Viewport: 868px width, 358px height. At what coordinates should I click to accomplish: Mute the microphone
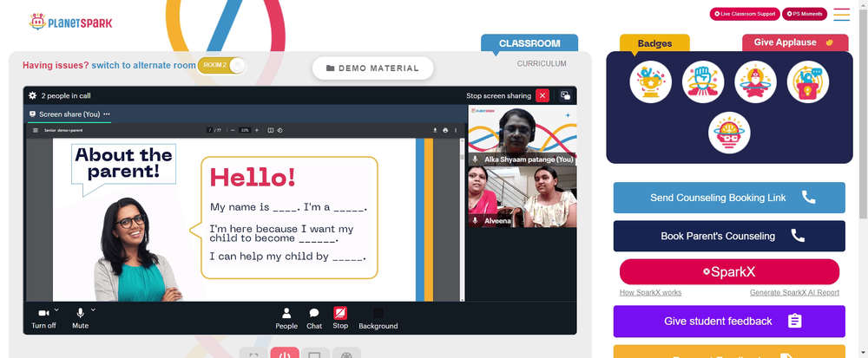(80, 318)
